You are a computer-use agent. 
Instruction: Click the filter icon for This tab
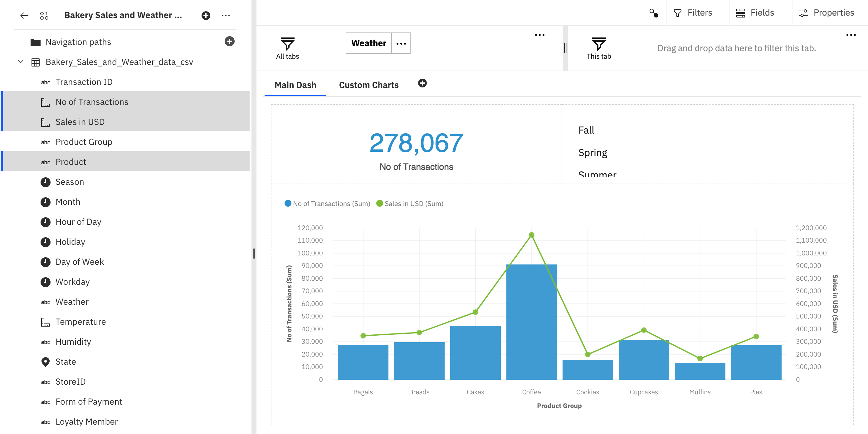[599, 43]
